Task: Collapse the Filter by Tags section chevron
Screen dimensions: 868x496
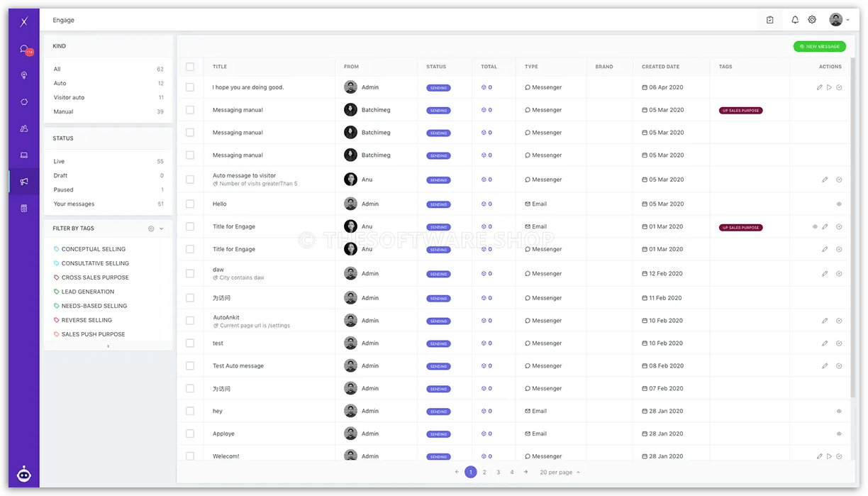Action: 162,228
